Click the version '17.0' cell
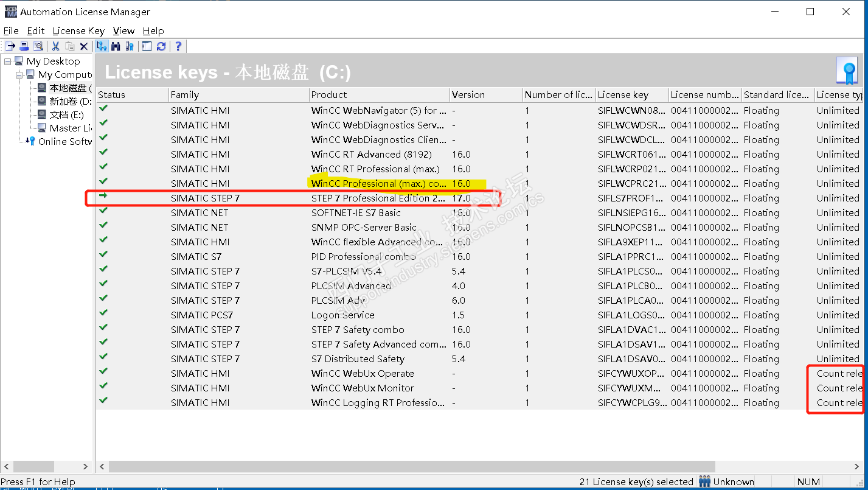Screen dimensions: 868x490 pos(461,198)
